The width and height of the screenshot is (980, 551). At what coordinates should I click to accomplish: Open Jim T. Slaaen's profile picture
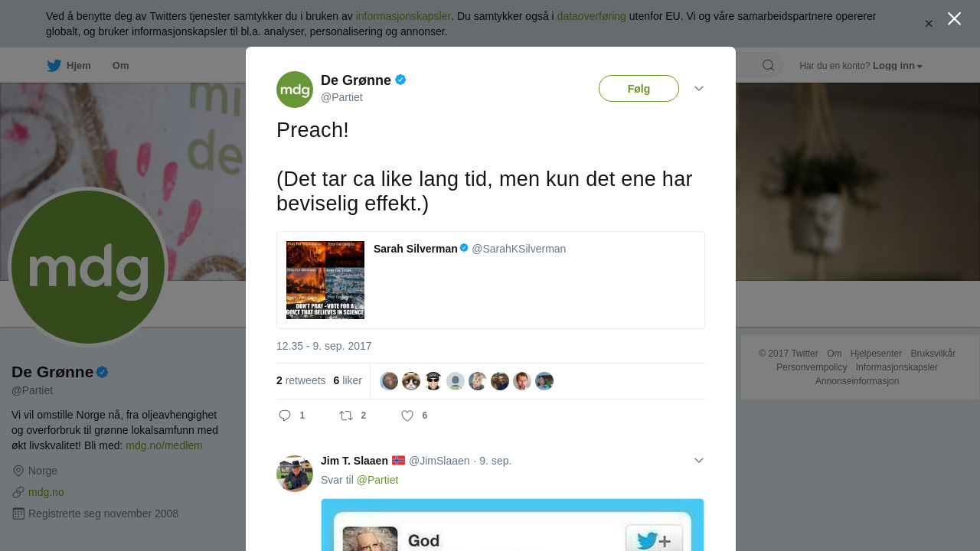point(295,474)
